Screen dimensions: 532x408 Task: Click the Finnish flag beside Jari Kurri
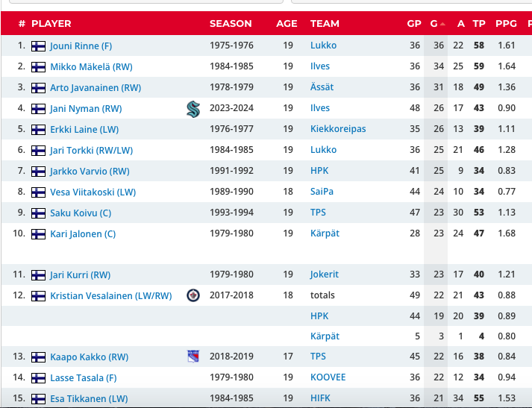point(38,275)
